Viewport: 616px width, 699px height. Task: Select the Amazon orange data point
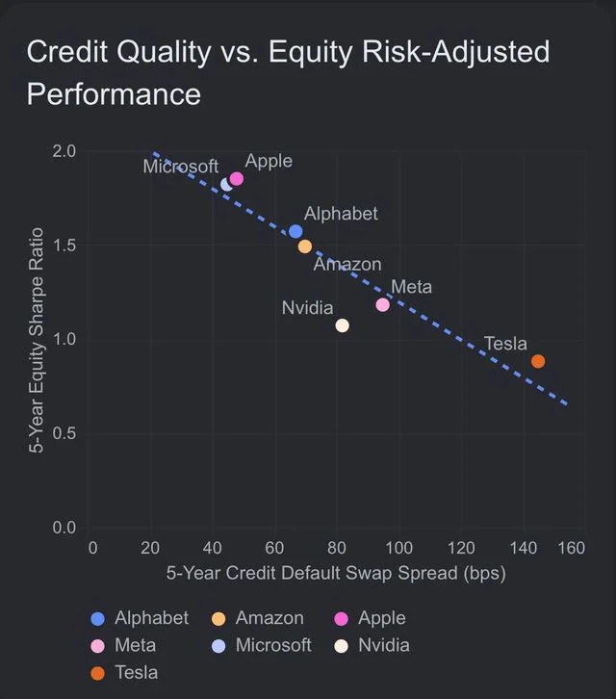tap(305, 246)
